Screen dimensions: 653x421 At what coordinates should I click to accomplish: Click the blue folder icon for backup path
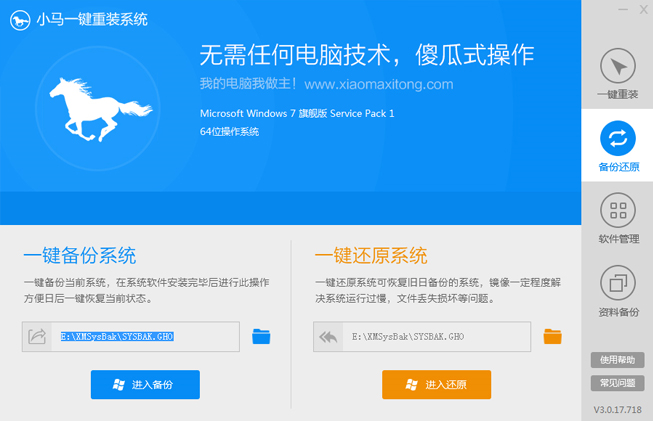[262, 337]
